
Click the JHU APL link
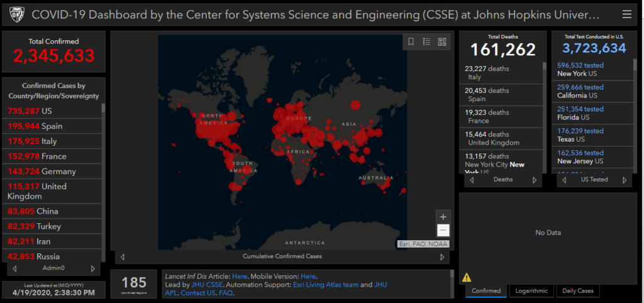[x=275, y=289]
